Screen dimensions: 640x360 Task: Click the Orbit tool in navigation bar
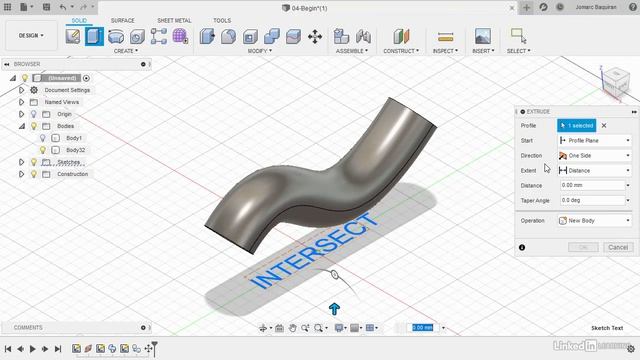pos(263,328)
